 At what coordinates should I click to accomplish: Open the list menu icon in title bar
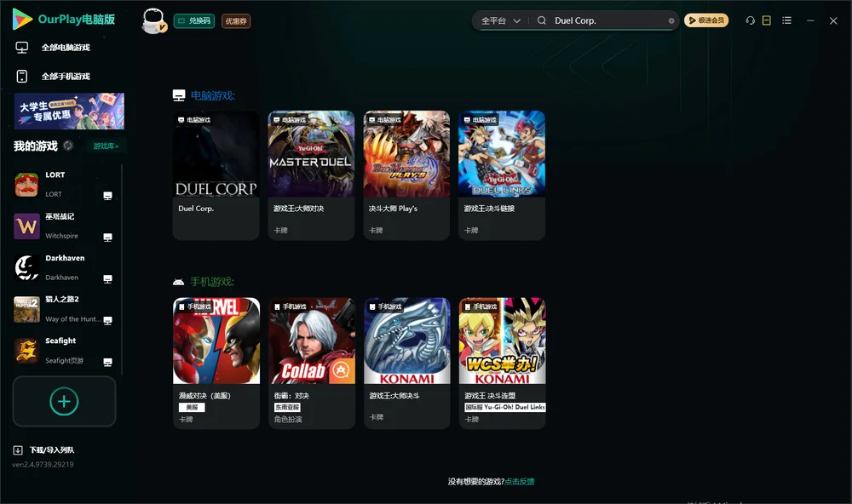click(786, 20)
